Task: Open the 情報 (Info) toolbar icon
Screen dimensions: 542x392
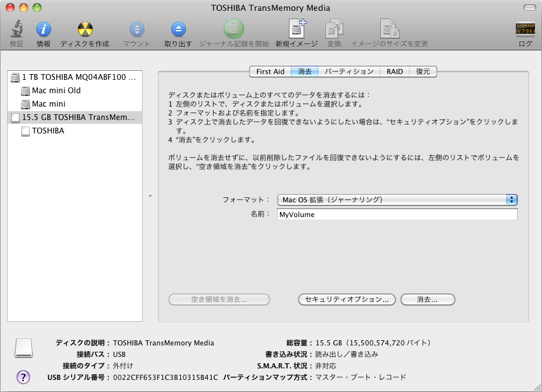Action: pyautogui.click(x=43, y=29)
